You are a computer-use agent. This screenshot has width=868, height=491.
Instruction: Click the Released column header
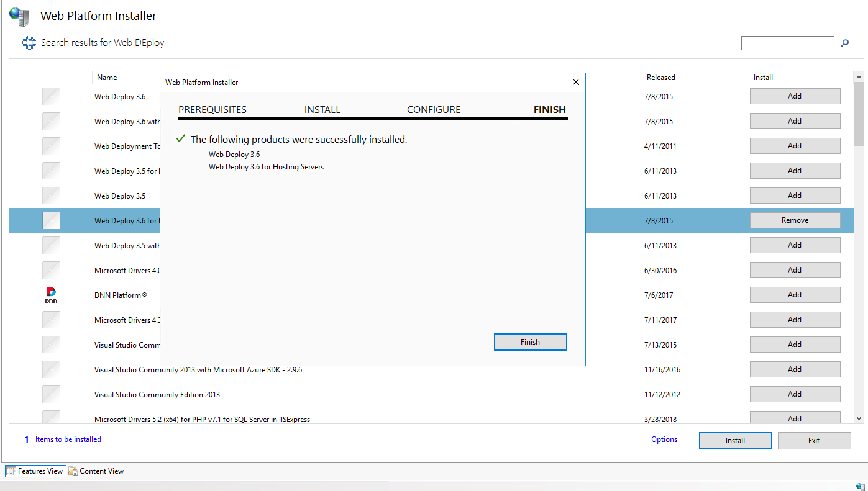pyautogui.click(x=661, y=78)
